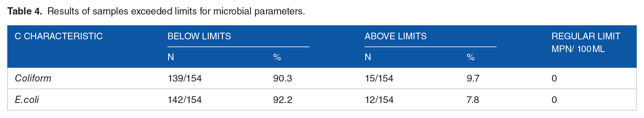Click the 92.2 percentage cell
Image resolution: width=644 pixels, height=118 pixels.
coord(283,100)
